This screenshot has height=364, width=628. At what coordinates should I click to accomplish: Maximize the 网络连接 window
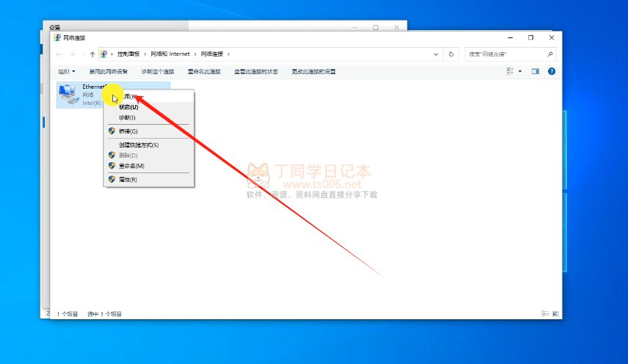point(530,37)
